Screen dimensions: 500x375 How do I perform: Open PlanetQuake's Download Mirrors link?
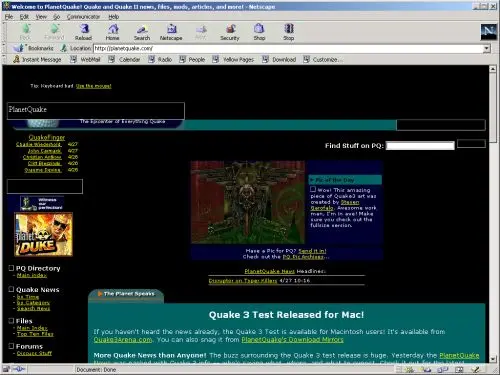(x=292, y=340)
